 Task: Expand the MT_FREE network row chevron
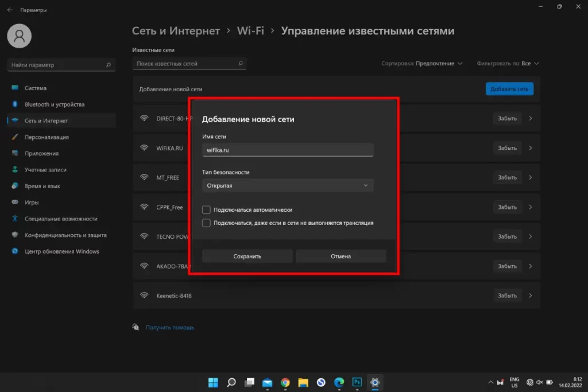pyautogui.click(x=530, y=177)
